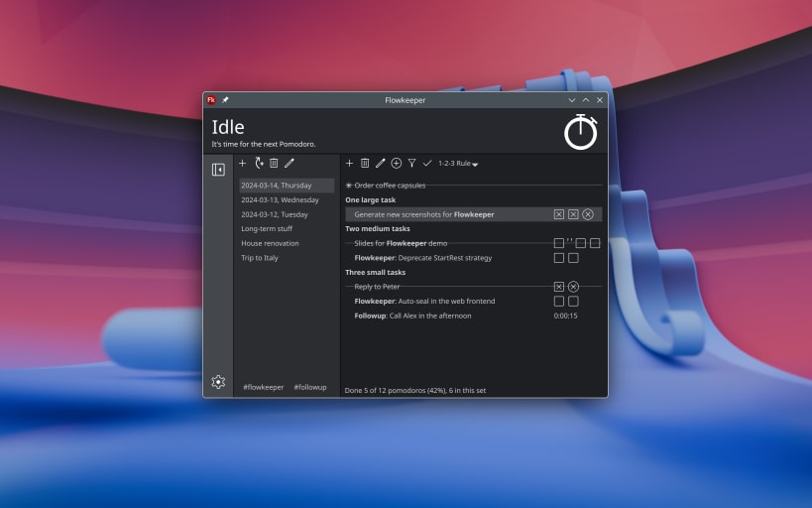This screenshot has width=812, height=508.
Task: Click the Idle status heading
Action: click(x=228, y=127)
